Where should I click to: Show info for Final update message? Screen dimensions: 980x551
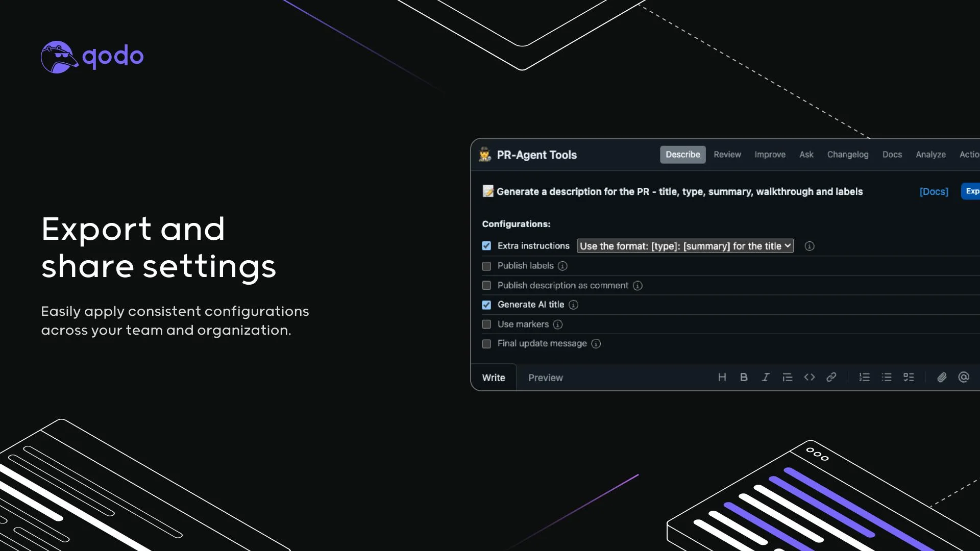[x=596, y=344]
